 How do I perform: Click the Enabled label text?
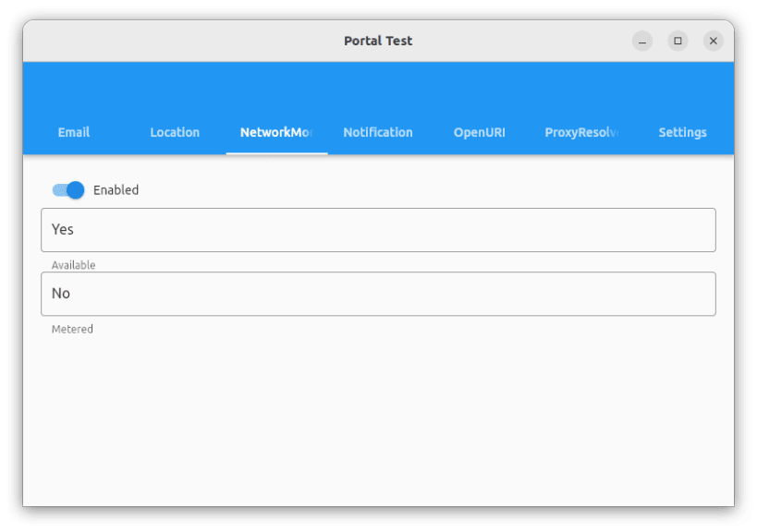[116, 190]
